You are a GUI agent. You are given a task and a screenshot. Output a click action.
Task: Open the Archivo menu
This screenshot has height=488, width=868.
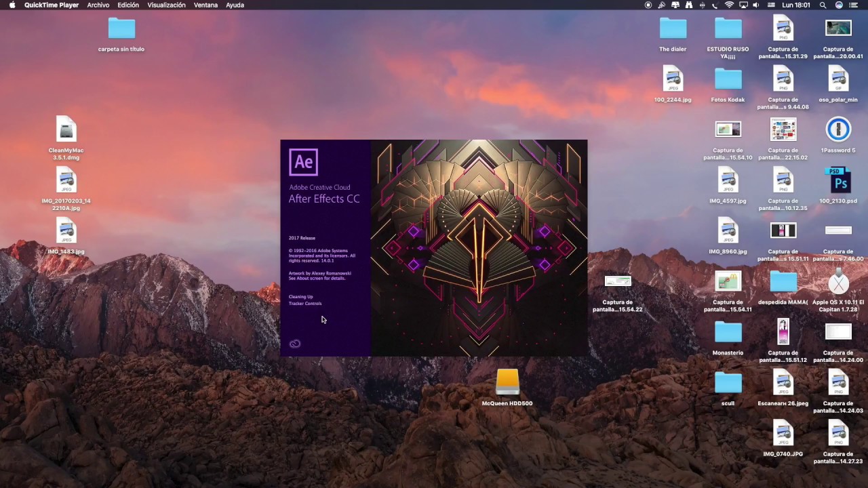[98, 5]
